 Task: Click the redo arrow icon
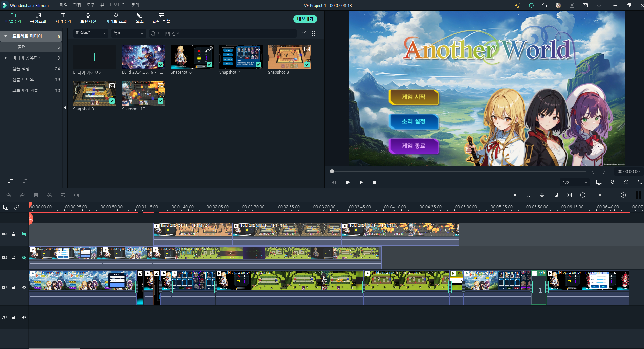coord(22,195)
